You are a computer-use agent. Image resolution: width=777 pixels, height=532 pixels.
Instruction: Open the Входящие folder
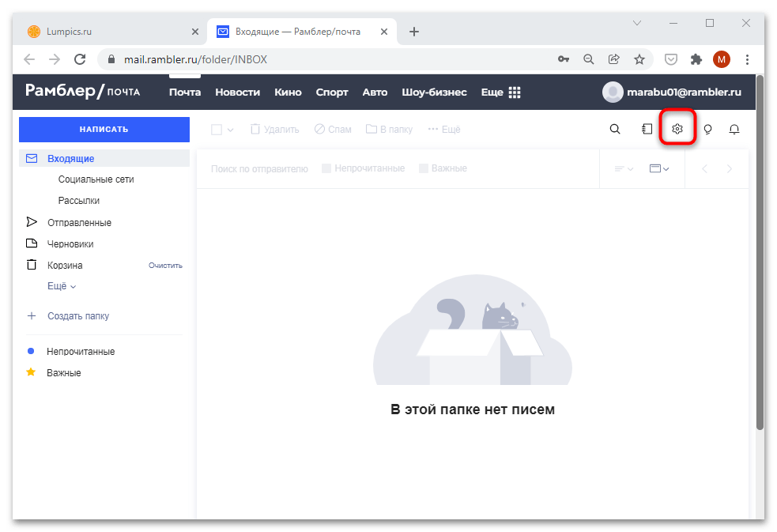pyautogui.click(x=104, y=159)
